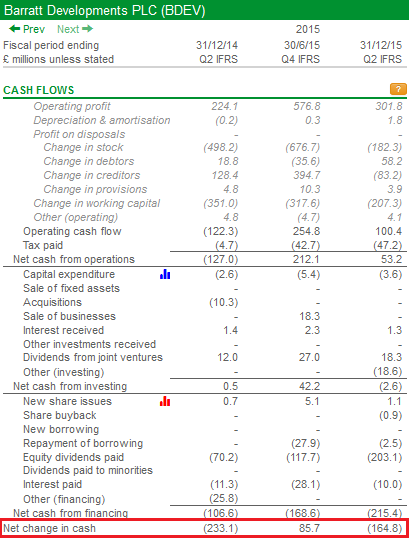The image size is (409, 539).
Task: Select the Other investments received label
Action: [89, 344]
